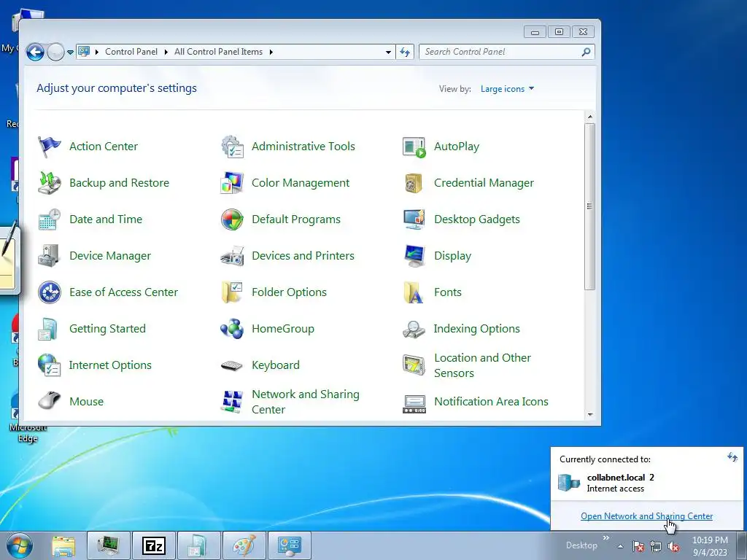Open the Administrative Tools gear icon
Screen dimensions: 747x560
click(x=232, y=147)
